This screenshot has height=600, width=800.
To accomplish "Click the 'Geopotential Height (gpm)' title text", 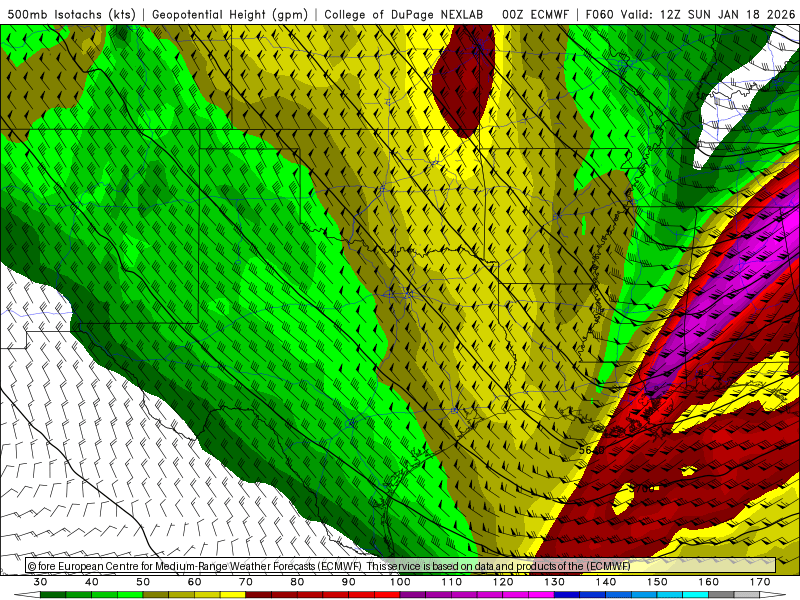I will 230,14.
